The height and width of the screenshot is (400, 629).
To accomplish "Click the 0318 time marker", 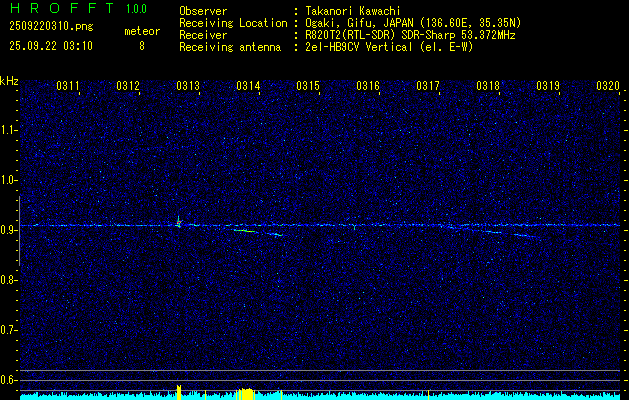I will (488, 85).
